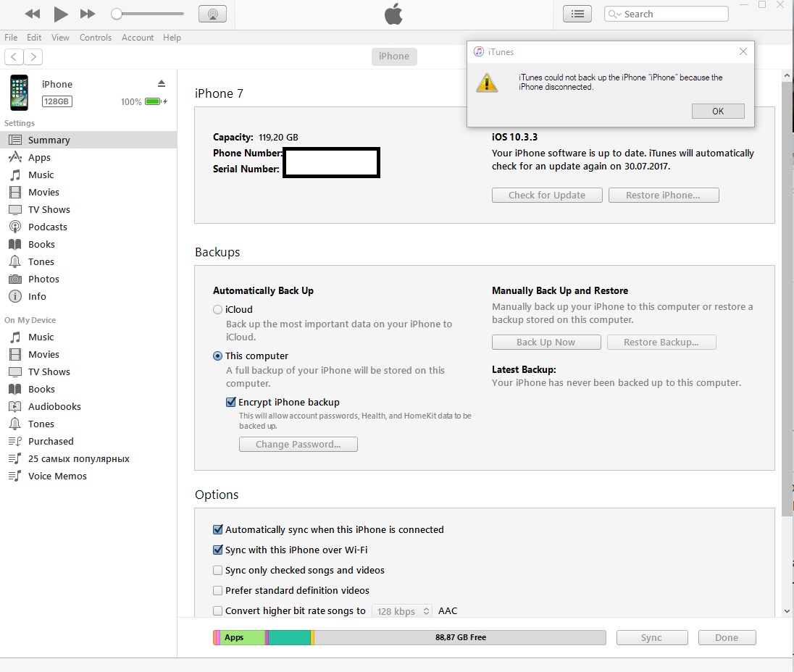The image size is (794, 672).
Task: Click the volume slider knob
Action: 117,14
